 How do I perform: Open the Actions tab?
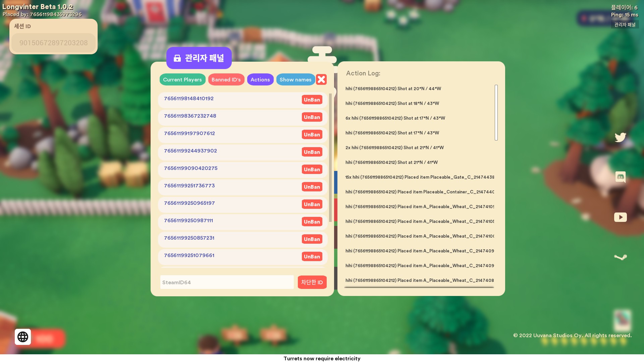click(260, 80)
